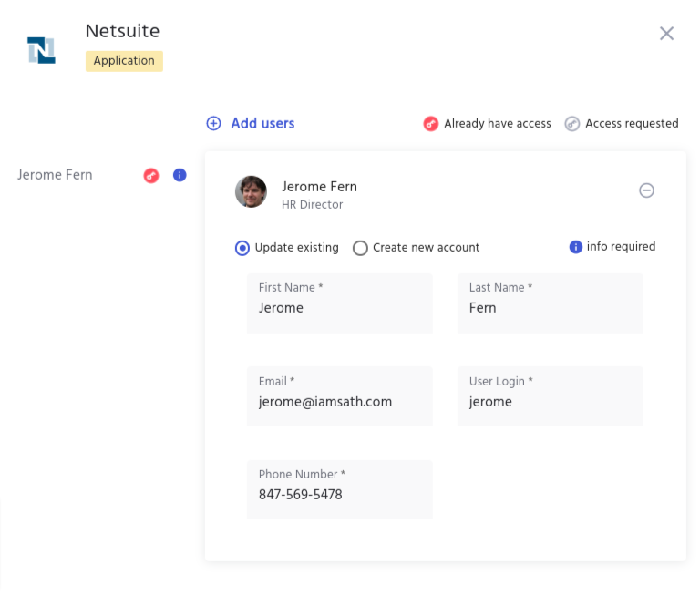Click the plus icon beside Add users
The height and width of the screenshot is (606, 700).
tap(213, 123)
